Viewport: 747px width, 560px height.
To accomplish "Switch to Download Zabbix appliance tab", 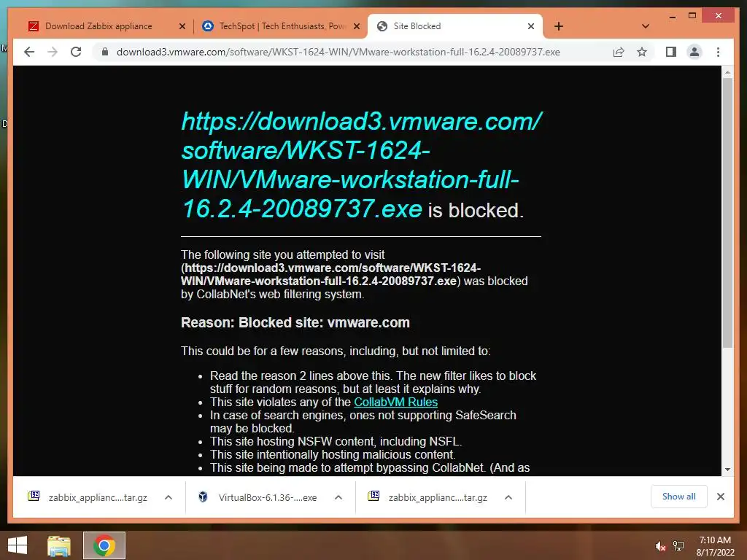I will pos(98,26).
